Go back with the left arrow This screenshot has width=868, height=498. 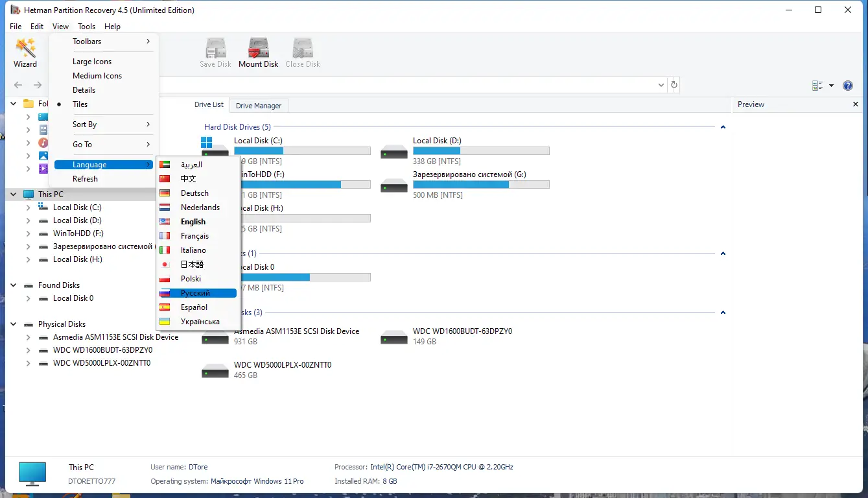[x=18, y=85]
